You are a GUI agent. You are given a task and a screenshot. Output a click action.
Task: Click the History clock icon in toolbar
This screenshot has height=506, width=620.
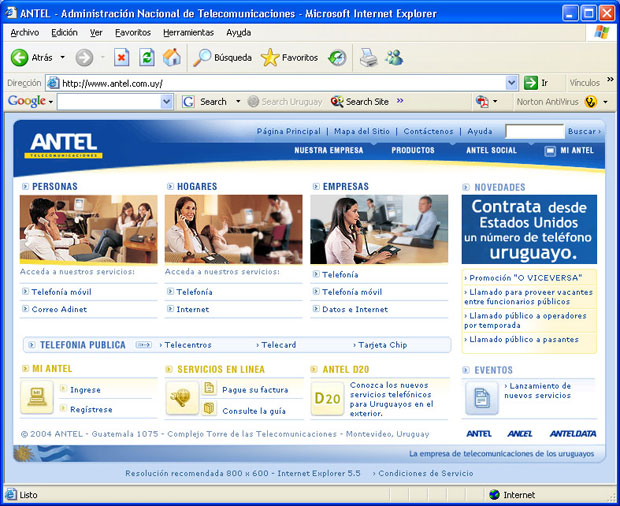click(338, 57)
